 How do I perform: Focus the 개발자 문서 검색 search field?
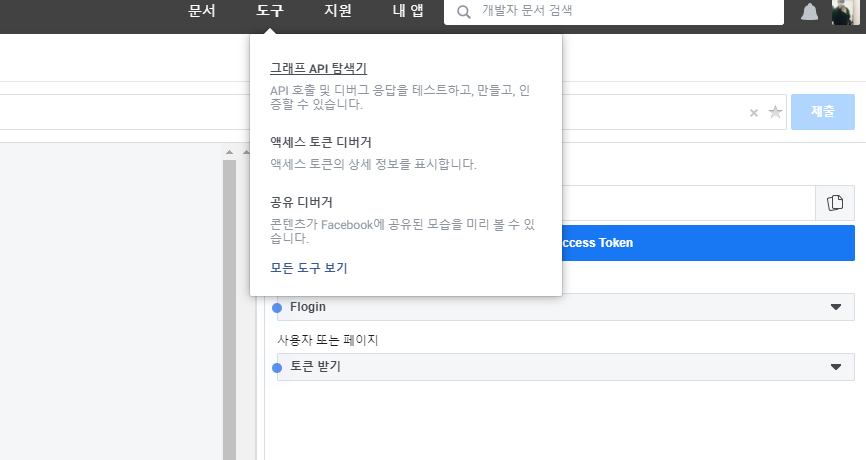[614, 12]
